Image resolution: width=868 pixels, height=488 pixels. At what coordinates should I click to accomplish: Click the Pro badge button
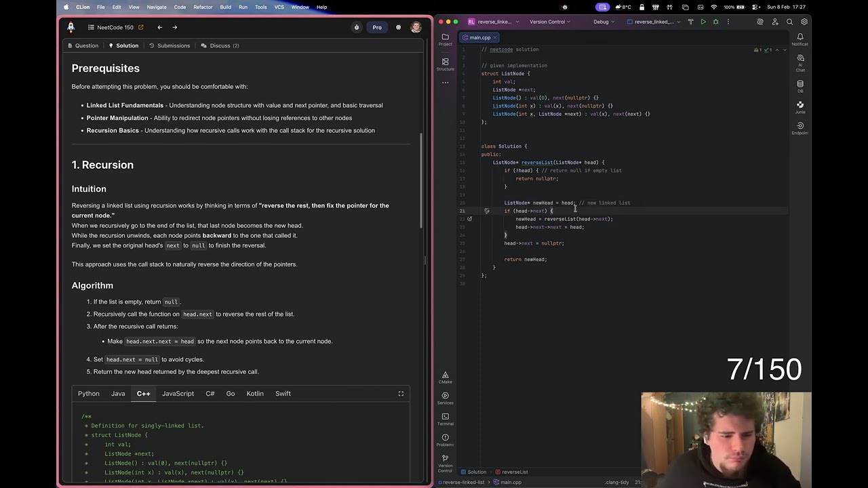click(377, 27)
